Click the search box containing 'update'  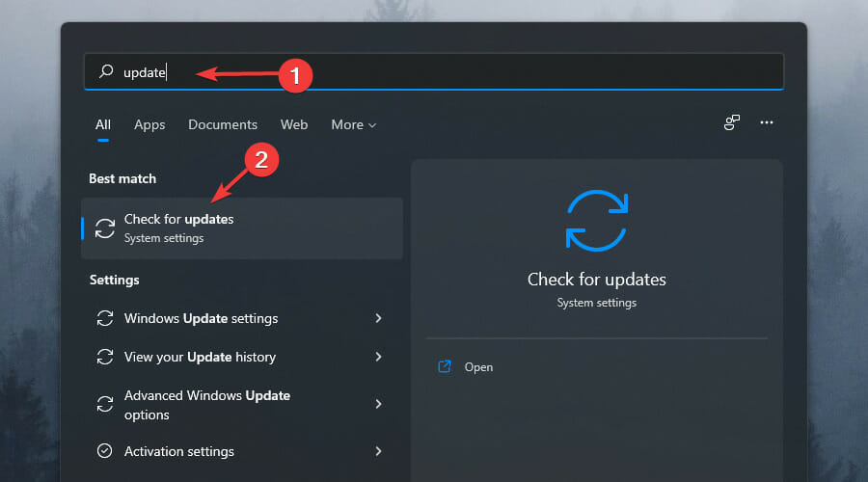tap(433, 72)
